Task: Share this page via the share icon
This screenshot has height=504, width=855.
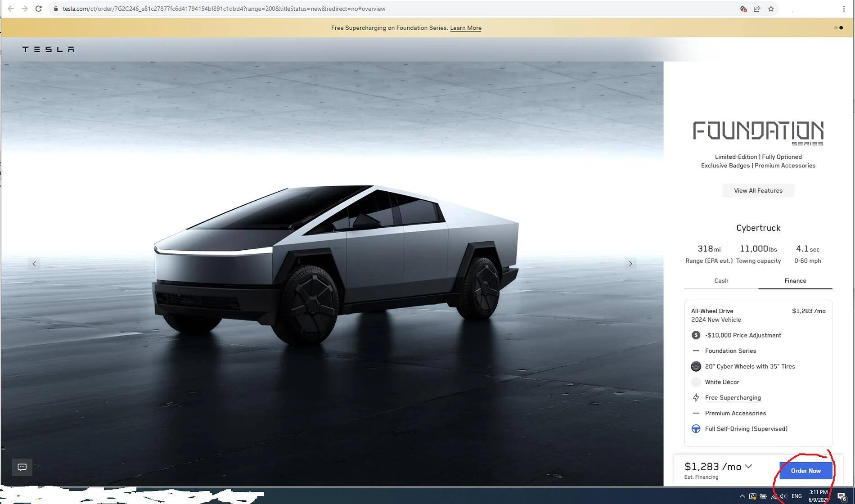Action: coord(757,9)
